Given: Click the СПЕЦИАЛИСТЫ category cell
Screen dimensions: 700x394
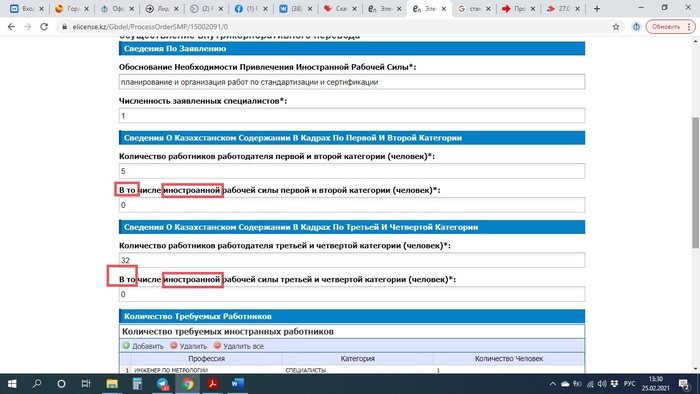Looking at the screenshot, I should click(358, 370).
